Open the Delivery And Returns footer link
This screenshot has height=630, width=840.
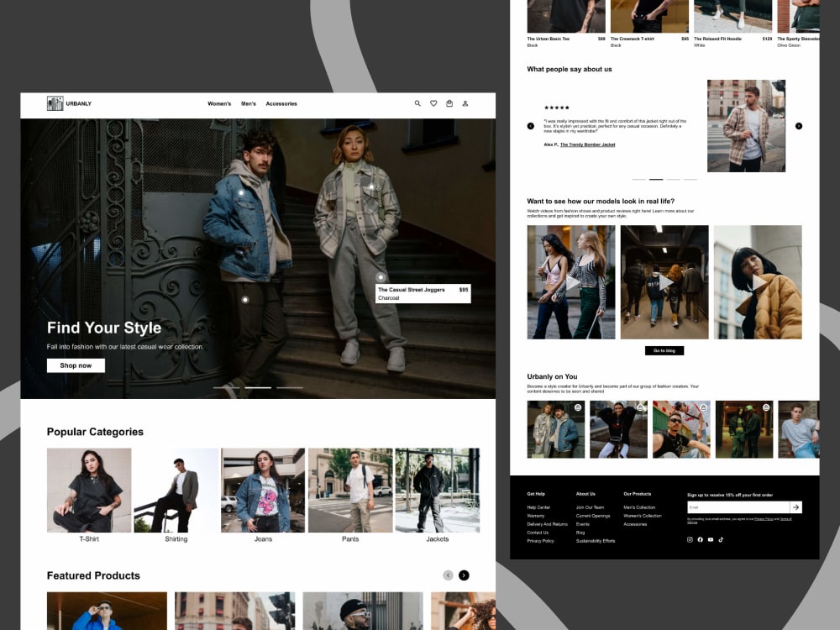(547, 524)
